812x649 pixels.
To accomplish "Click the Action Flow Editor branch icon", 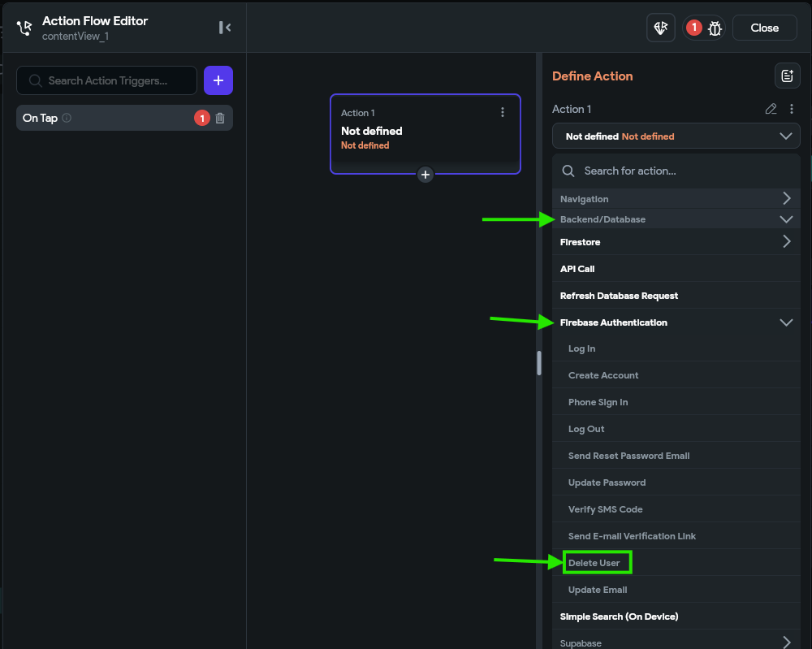I will click(24, 28).
